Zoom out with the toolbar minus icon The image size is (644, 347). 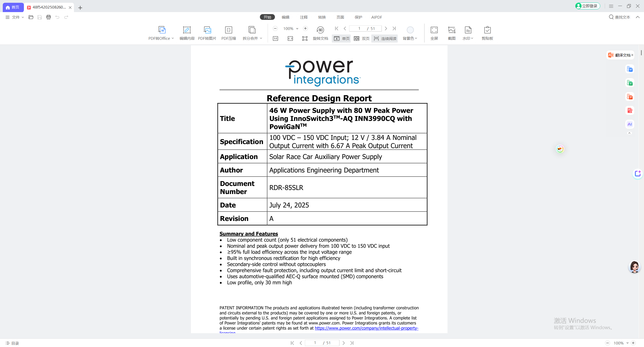[x=275, y=28]
